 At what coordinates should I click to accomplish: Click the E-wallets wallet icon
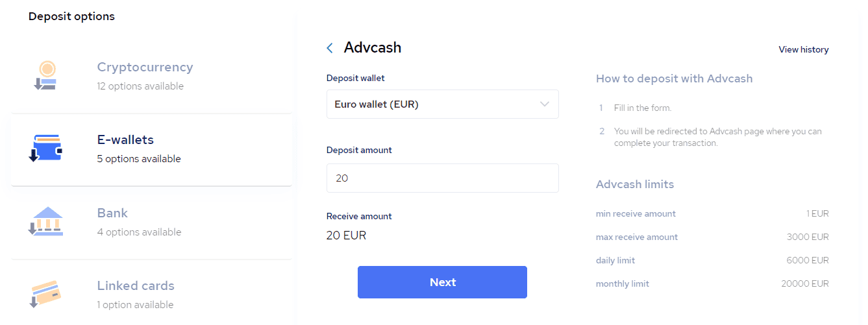tap(45, 148)
